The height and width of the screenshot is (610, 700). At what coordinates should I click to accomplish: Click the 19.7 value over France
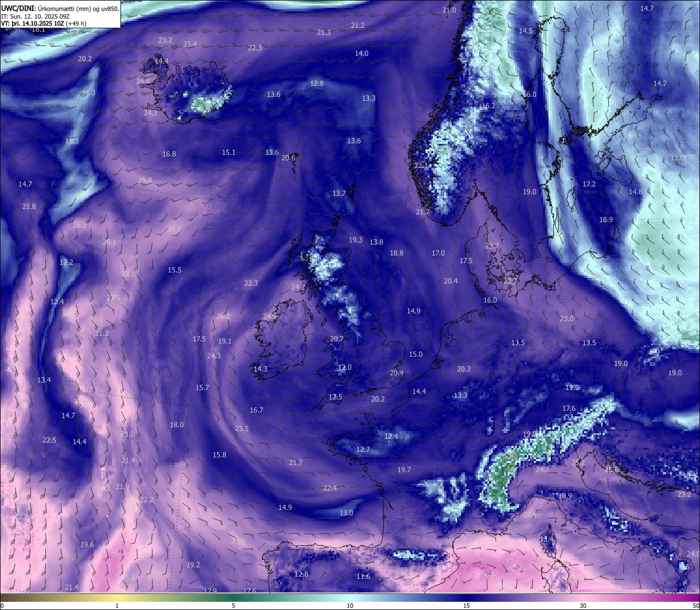(404, 470)
